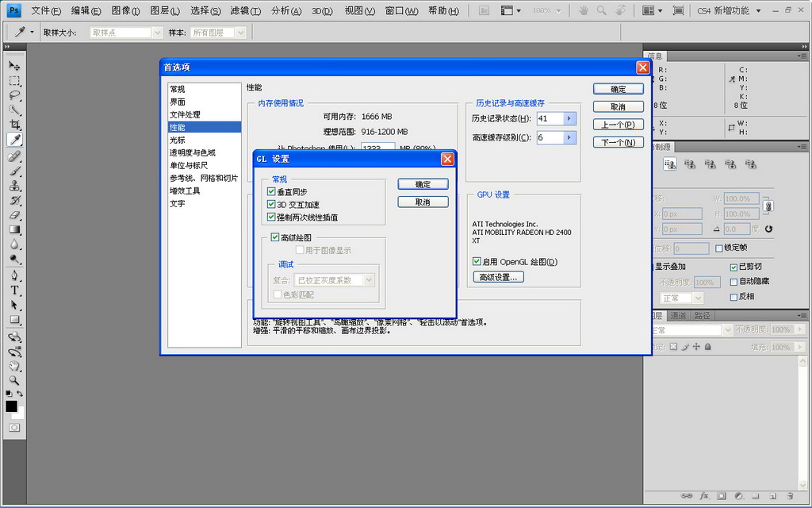812x508 pixels.
Task: Choose the Dodge tool
Action: tap(14, 259)
